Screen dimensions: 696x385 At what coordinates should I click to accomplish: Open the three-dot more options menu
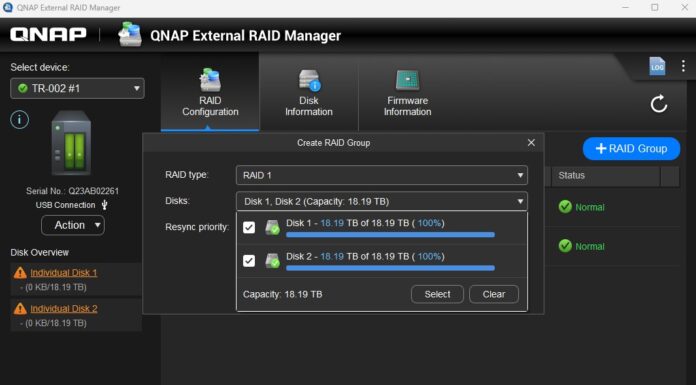click(x=683, y=66)
